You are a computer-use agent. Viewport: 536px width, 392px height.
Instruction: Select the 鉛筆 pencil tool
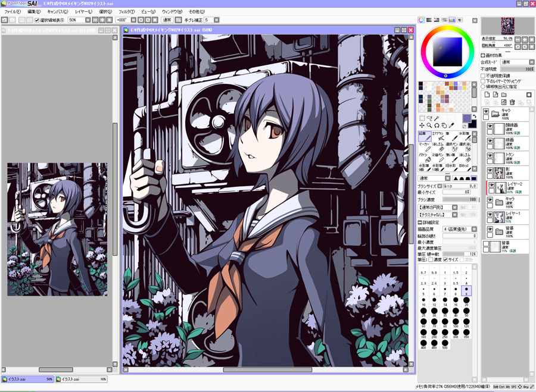pos(424,136)
